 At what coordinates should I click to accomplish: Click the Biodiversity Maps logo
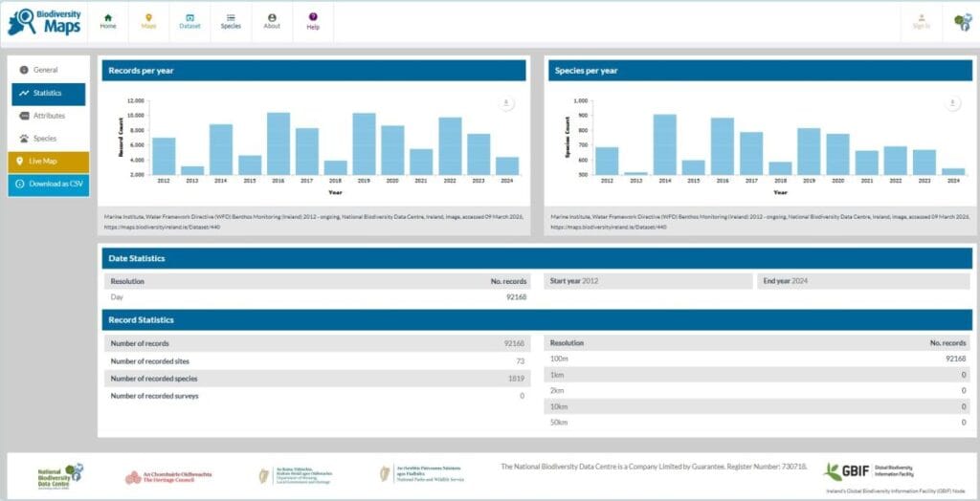click(x=44, y=23)
